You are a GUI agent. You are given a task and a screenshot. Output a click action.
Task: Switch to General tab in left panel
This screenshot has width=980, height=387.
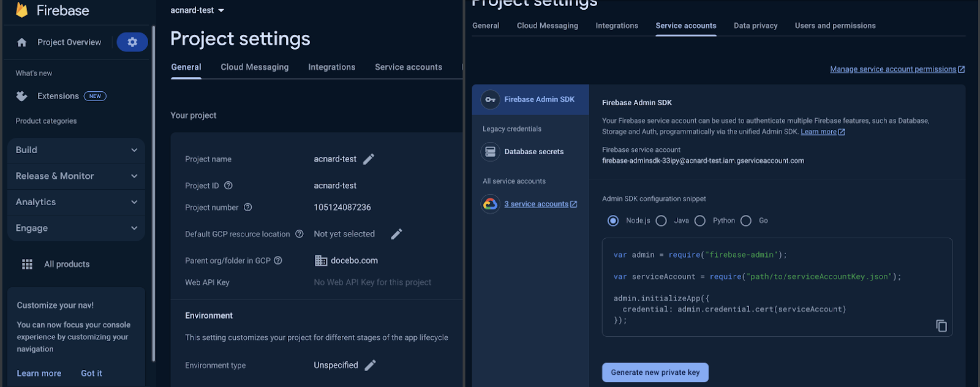coord(186,67)
